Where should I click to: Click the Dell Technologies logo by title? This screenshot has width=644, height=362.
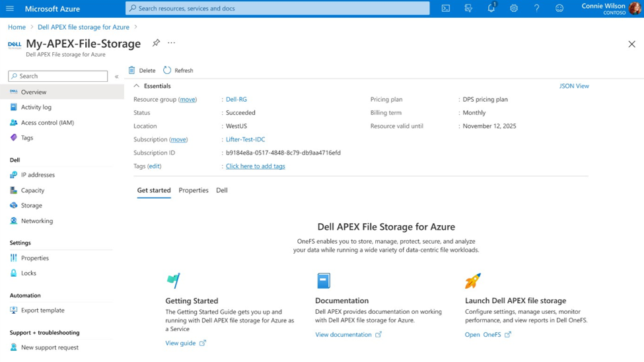[x=15, y=45]
